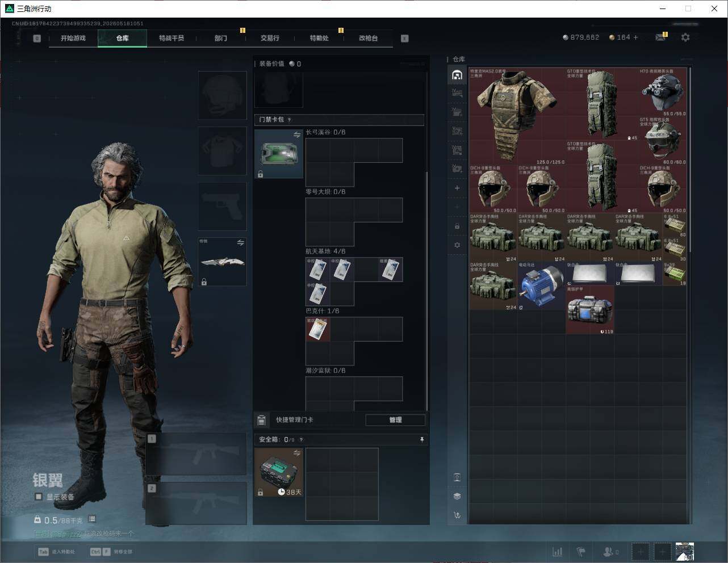Toggle the swap arrows on the keycard case

[296, 135]
